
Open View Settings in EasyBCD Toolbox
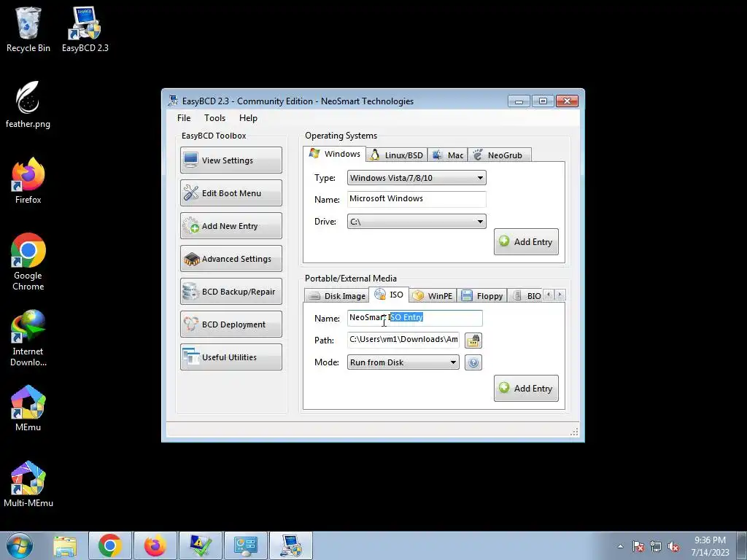click(x=231, y=160)
